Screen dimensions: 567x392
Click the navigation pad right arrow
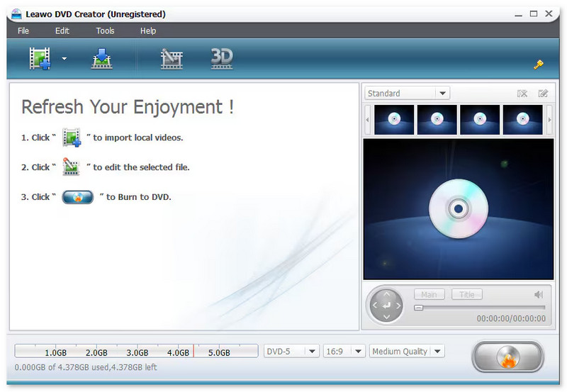[398, 306]
